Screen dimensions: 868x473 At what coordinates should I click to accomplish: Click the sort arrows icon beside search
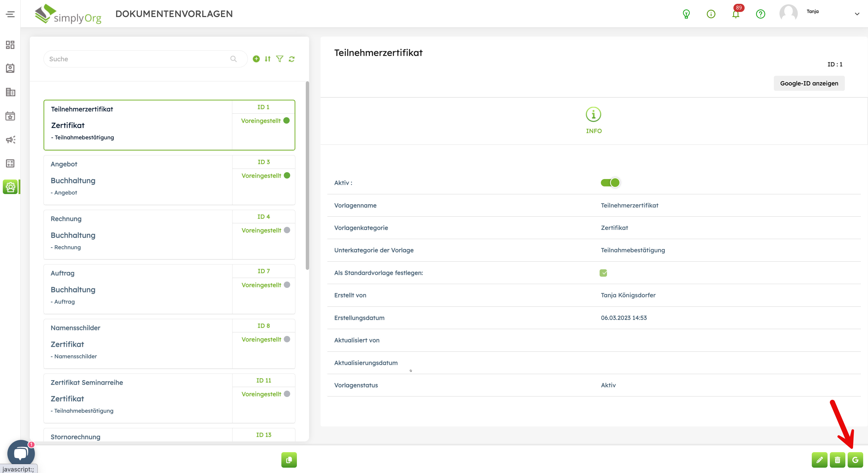(x=268, y=59)
